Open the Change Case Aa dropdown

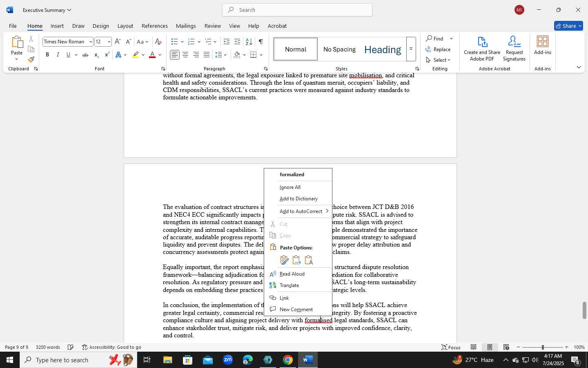tap(143, 42)
